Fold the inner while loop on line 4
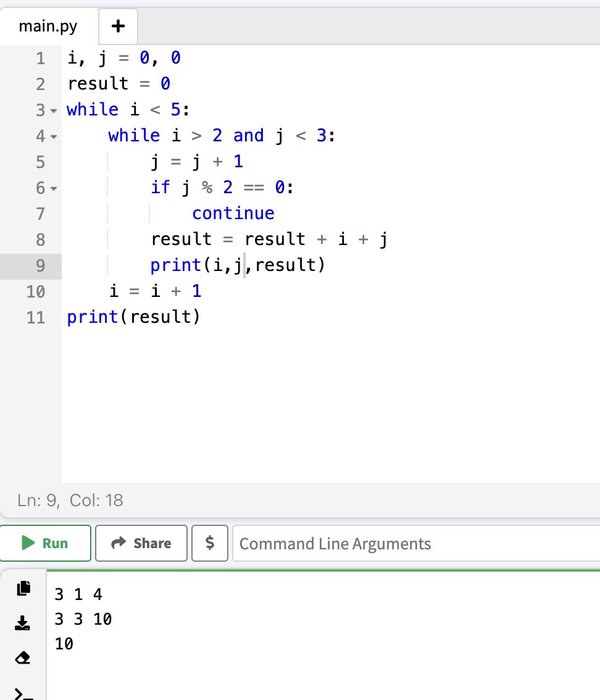This screenshot has width=600, height=700. (x=53, y=136)
